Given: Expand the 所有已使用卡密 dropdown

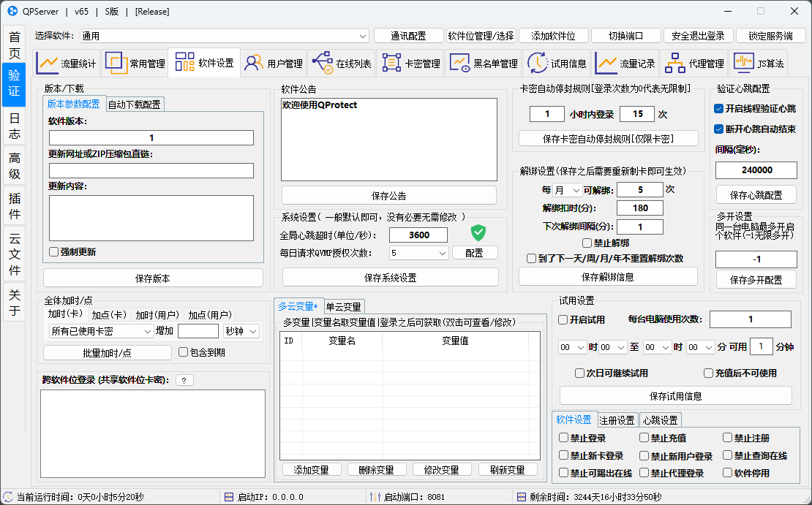Looking at the screenshot, I should (147, 331).
